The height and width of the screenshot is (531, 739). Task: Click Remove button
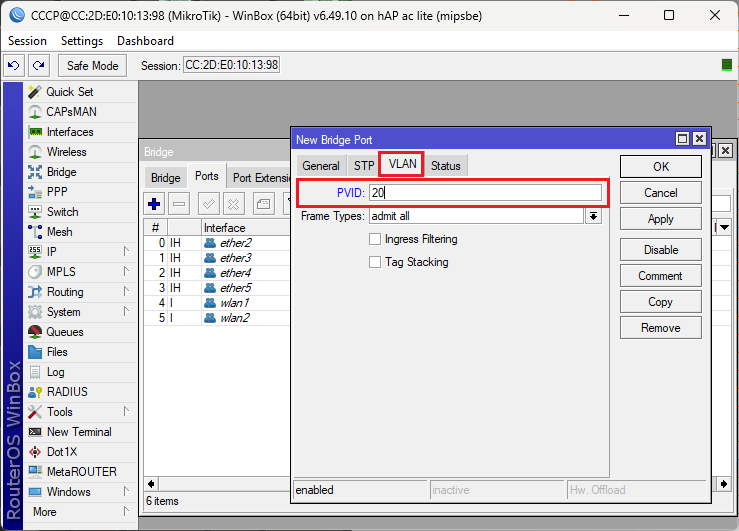(x=660, y=328)
